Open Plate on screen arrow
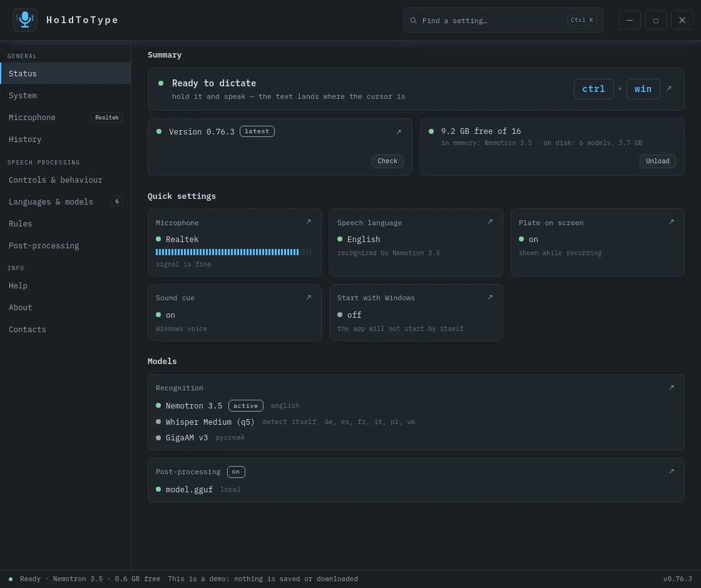This screenshot has width=701, height=588. (x=672, y=221)
